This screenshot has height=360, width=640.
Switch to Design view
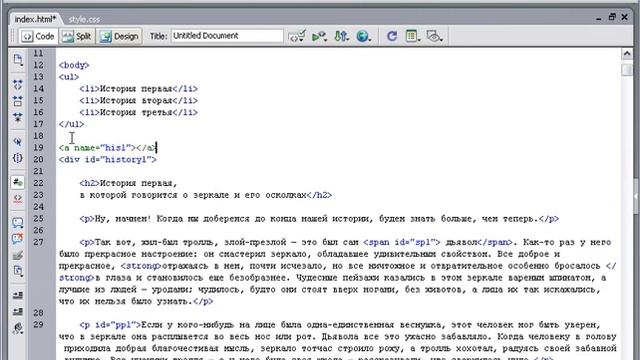pos(120,36)
